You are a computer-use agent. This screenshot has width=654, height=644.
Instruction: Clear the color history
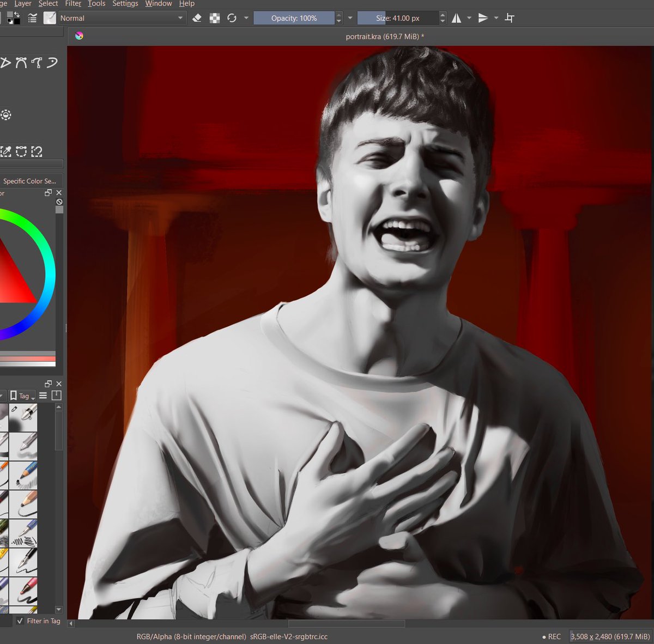(59, 202)
